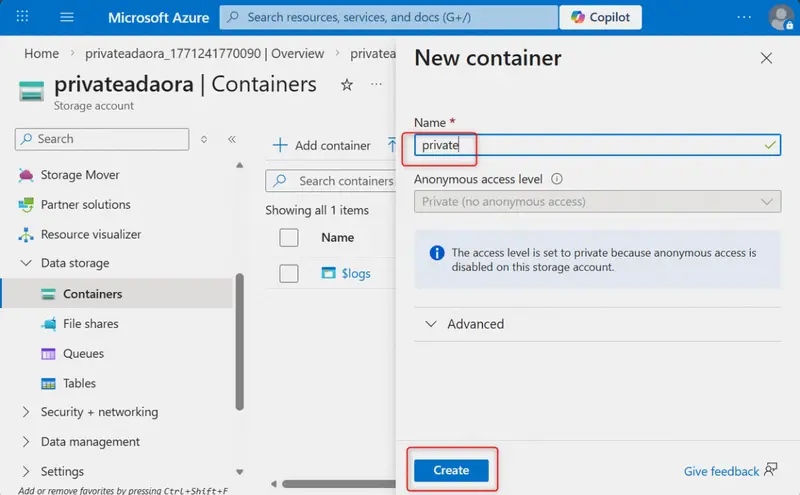800x495 pixels.
Task: Go to Home breadcrumb
Action: click(41, 54)
